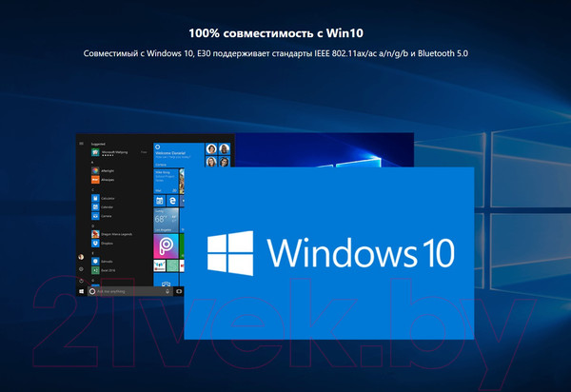This screenshot has height=392, width=571.
Task: Open the PicsArt pink tile
Action: (166, 246)
